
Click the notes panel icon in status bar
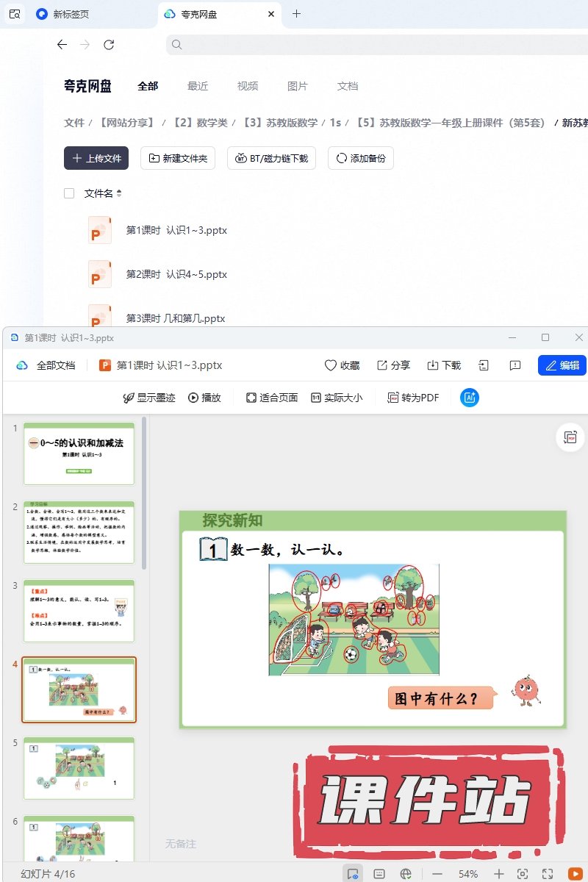coord(379,874)
